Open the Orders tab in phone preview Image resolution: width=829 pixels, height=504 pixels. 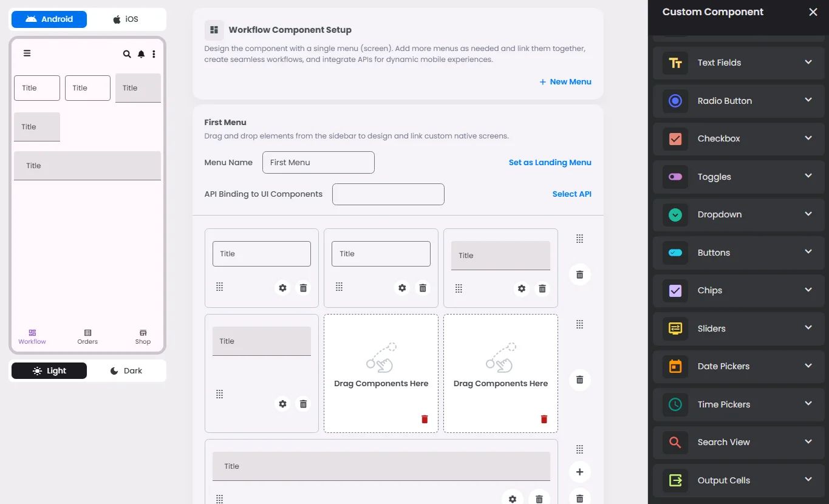pos(87,336)
